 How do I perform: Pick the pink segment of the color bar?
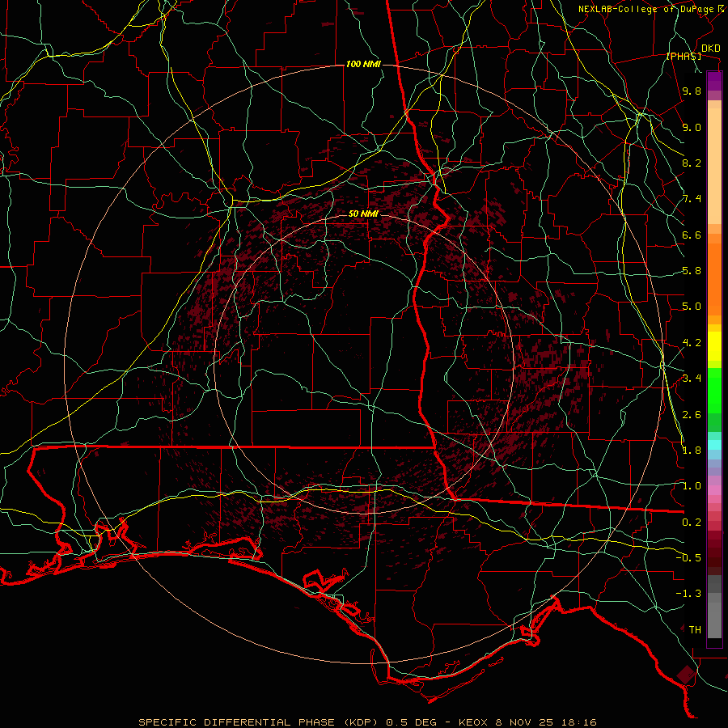tap(714, 490)
